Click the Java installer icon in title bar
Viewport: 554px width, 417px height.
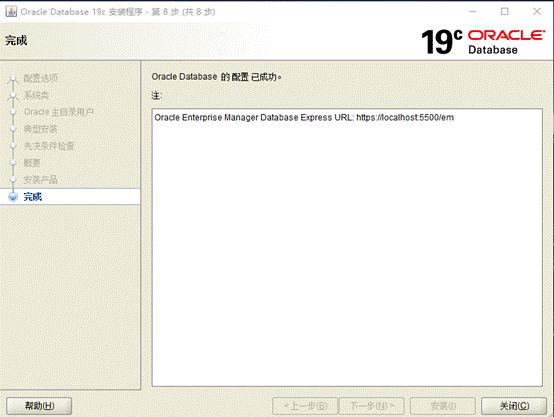tap(11, 11)
